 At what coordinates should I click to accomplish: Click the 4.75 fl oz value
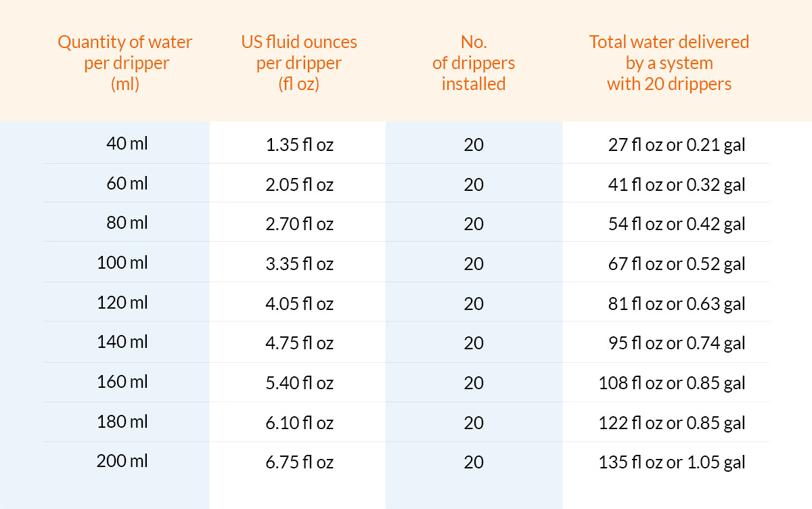click(299, 343)
